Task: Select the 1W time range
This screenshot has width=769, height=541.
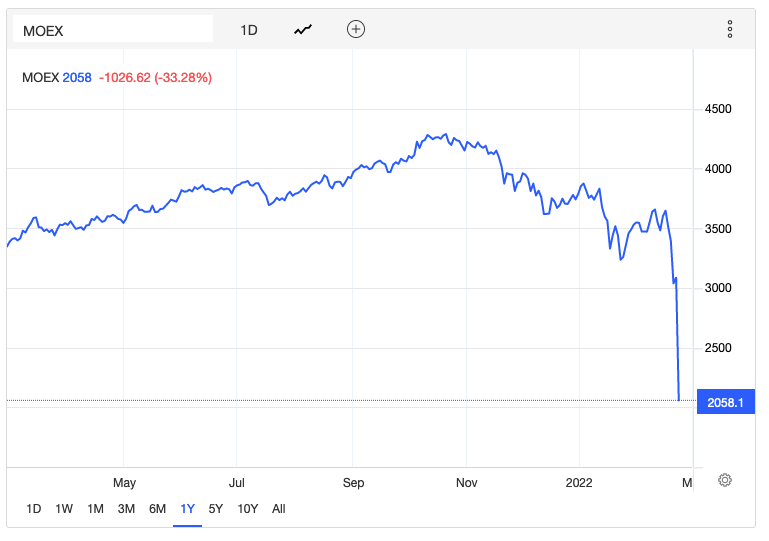Action: [64, 508]
